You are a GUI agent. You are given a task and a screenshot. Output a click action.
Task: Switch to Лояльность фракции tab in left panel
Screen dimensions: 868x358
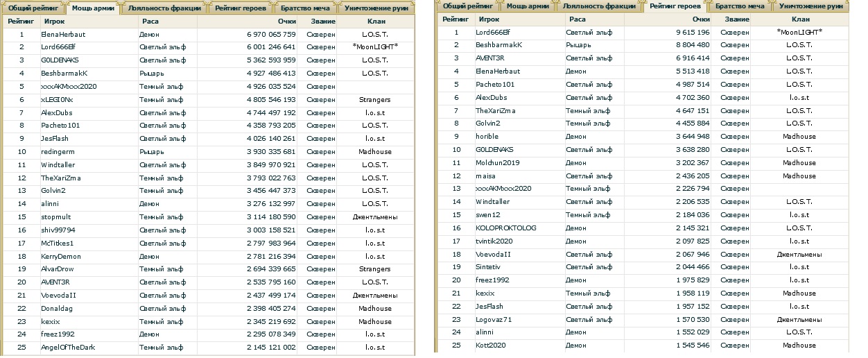166,8
